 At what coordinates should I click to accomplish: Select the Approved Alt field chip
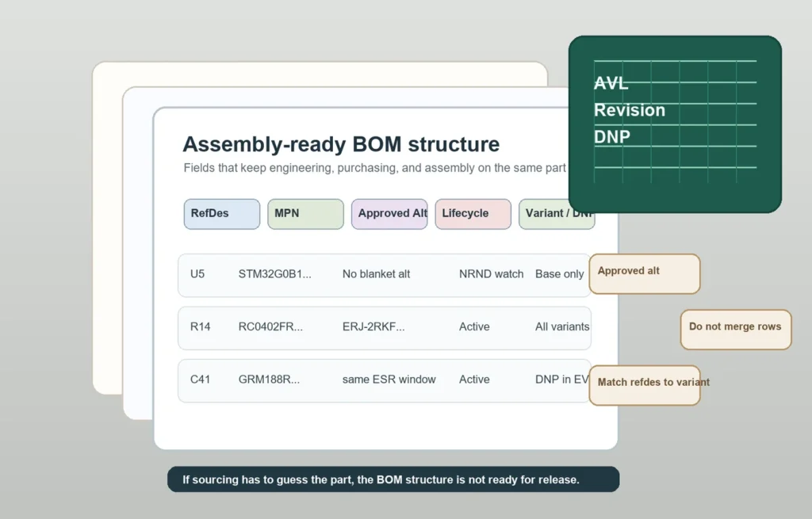[389, 214]
